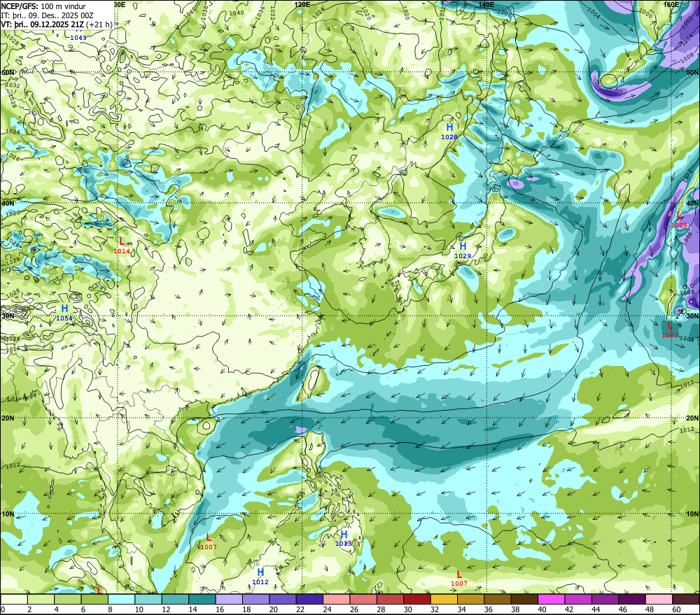Click the 160E longitude label

coord(671,4)
